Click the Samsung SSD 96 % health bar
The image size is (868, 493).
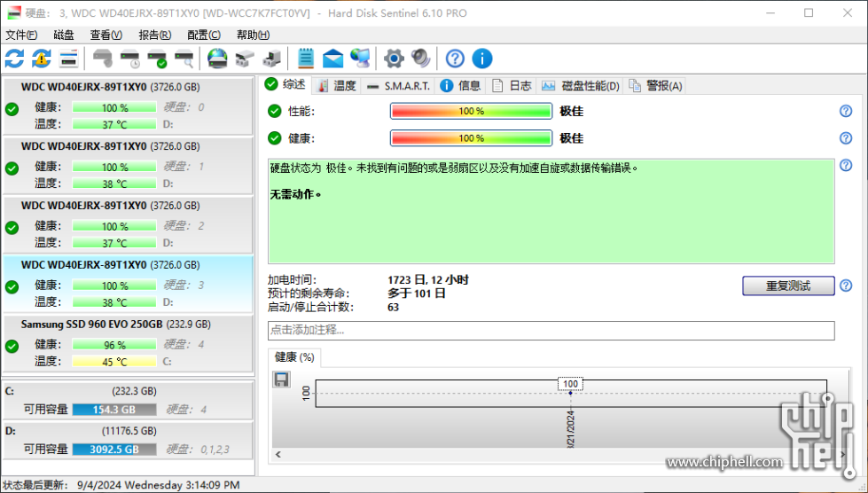click(114, 345)
